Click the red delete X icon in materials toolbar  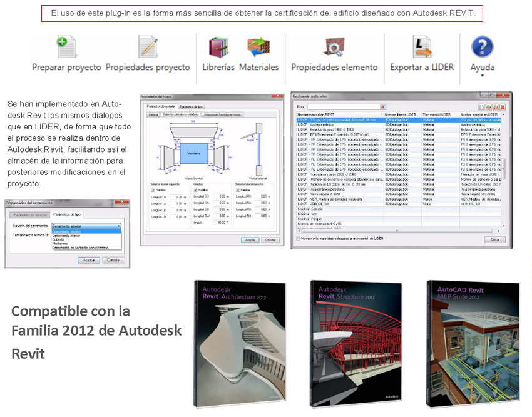503,107
